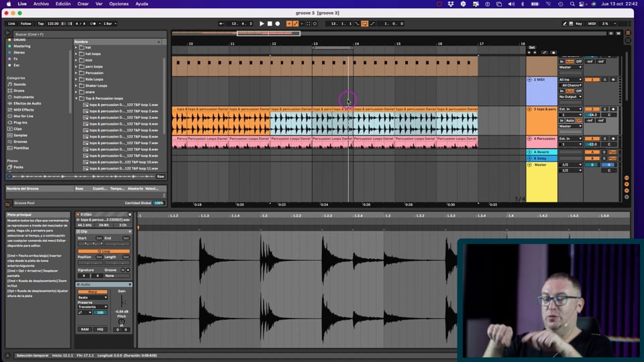Image resolution: width=644 pixels, height=362 pixels.
Task: Fold the 3 tops & perc track
Action: [529, 109]
